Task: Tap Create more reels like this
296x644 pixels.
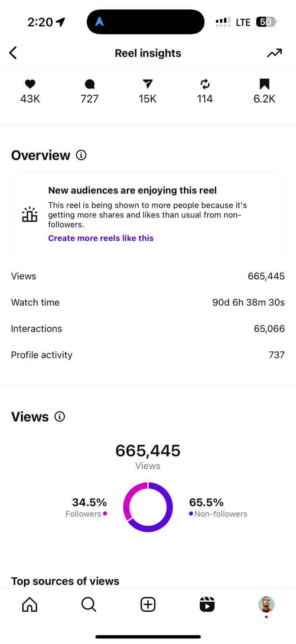Action: (x=101, y=238)
